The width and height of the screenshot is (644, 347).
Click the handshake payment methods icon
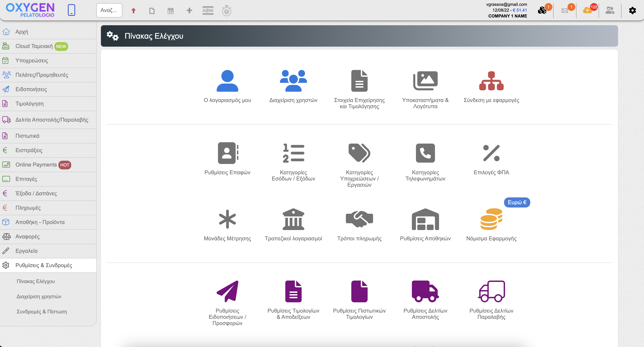pos(359,219)
